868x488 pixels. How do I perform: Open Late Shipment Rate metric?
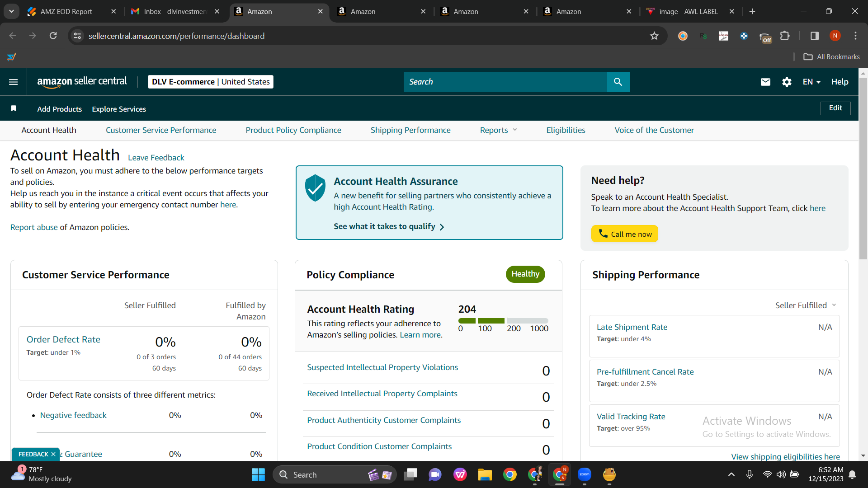click(632, 327)
